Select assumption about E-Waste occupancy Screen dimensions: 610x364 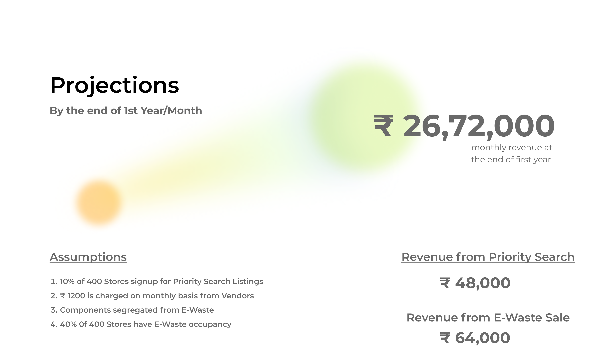pyautogui.click(x=141, y=324)
